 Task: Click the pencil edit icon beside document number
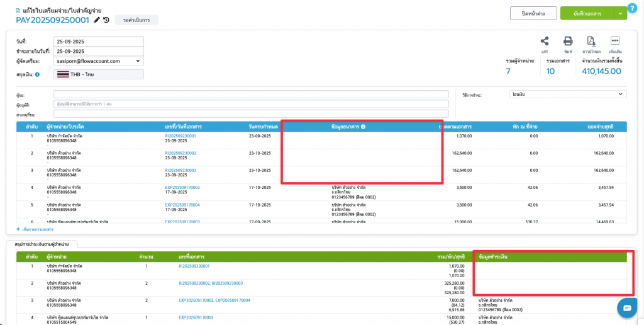[97, 20]
